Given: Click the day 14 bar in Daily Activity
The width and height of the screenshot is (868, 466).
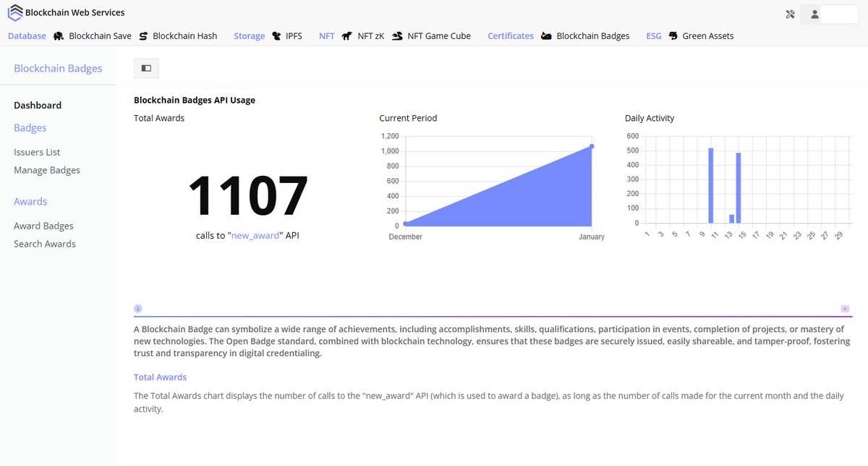Looking at the screenshot, I should [739, 188].
